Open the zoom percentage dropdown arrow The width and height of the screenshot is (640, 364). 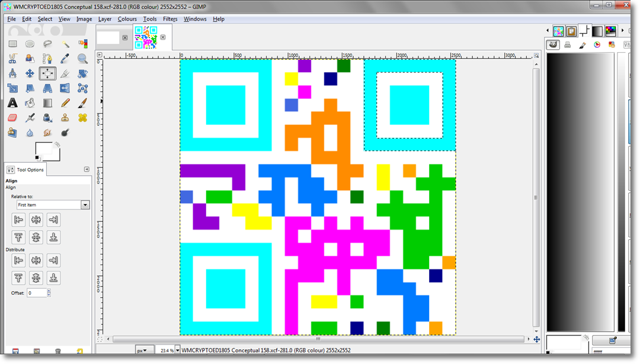pyautogui.click(x=177, y=350)
